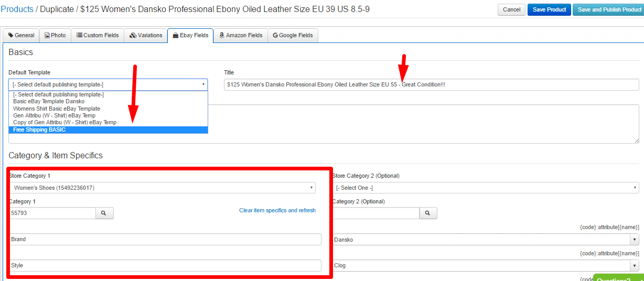Click the list icon on Custom Fields tab
644x281 pixels.
coord(79,35)
